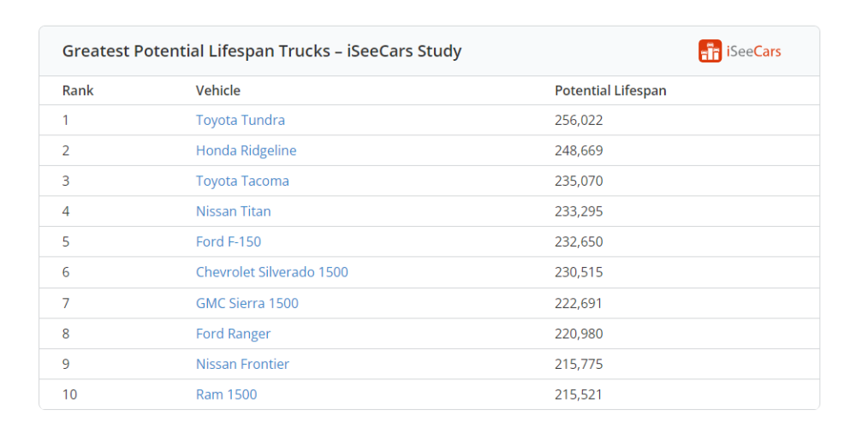Select the Nissan Titan link
The width and height of the screenshot is (868, 428).
[234, 211]
